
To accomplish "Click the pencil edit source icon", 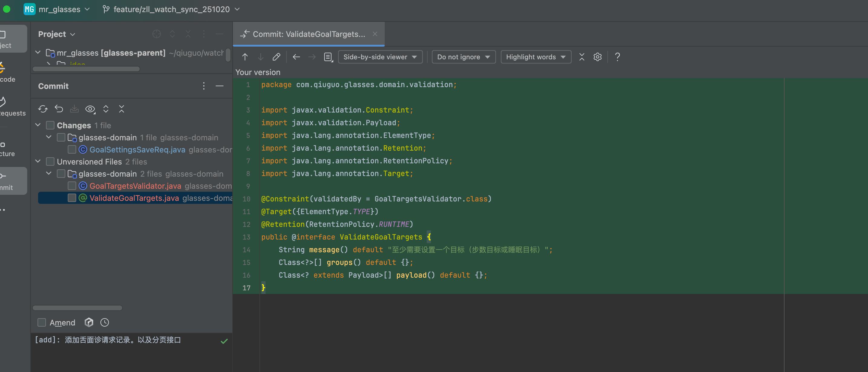I will coord(276,57).
